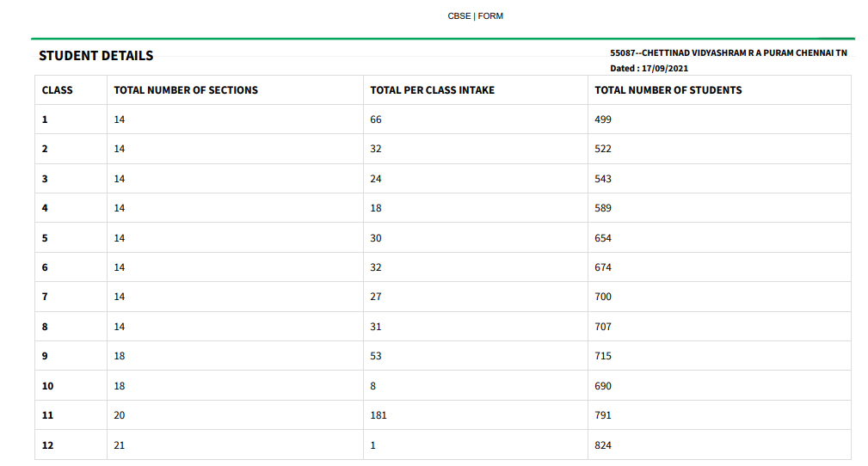Click the CBSE | FORM page header
Viewport: 868px width, 466px height.
tap(475, 16)
